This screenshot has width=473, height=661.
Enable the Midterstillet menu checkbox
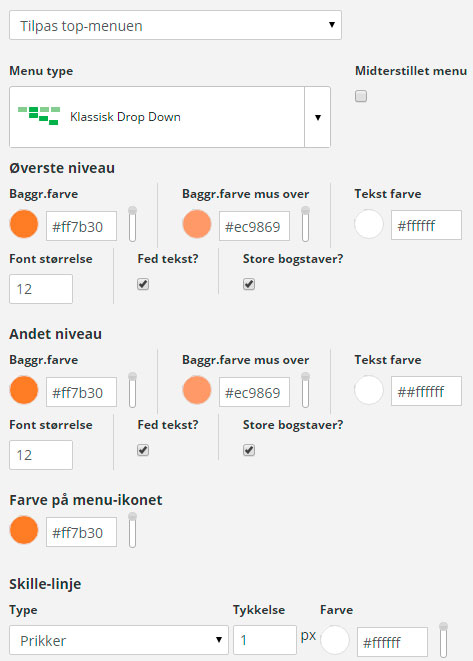click(x=361, y=97)
